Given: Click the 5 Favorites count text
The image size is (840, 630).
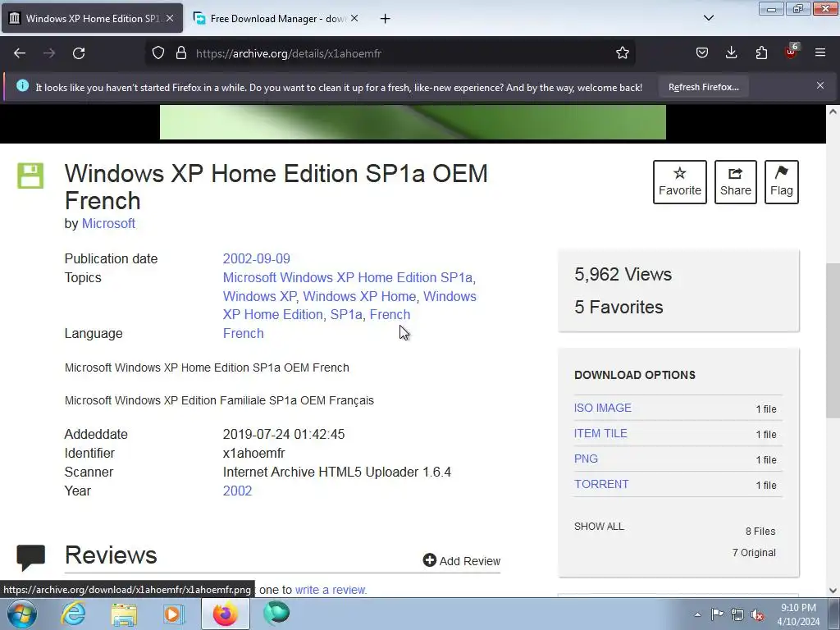Looking at the screenshot, I should pos(619,307).
